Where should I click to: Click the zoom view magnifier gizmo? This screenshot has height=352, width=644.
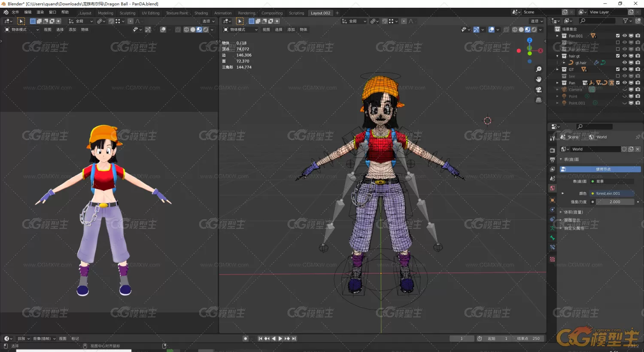[x=539, y=69]
